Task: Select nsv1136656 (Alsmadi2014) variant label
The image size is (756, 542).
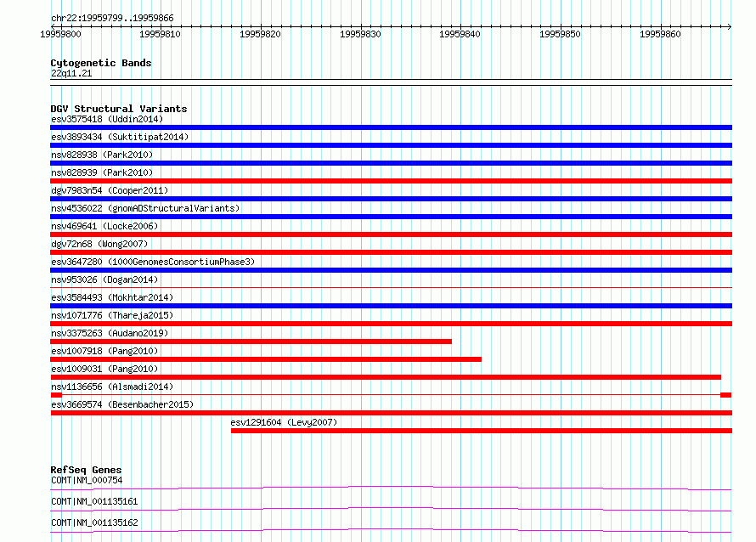Action: point(112,387)
